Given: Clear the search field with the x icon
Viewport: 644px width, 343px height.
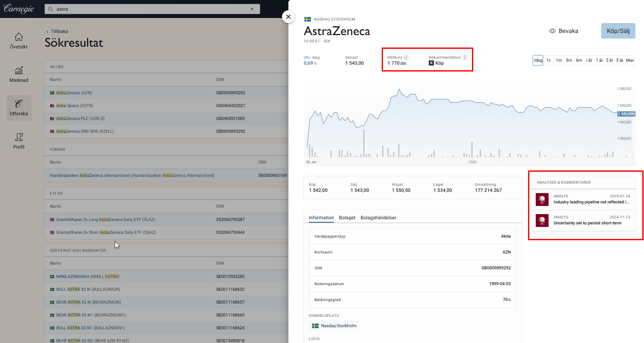Looking at the screenshot, I should [x=252, y=9].
